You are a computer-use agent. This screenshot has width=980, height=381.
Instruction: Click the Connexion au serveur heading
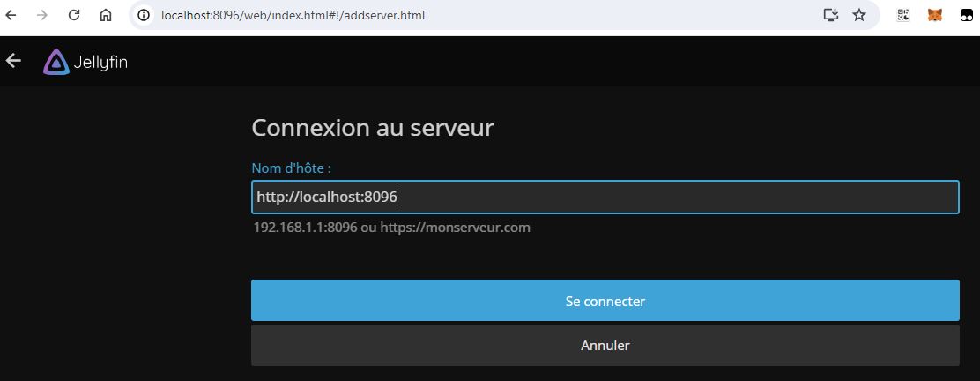[x=373, y=128]
